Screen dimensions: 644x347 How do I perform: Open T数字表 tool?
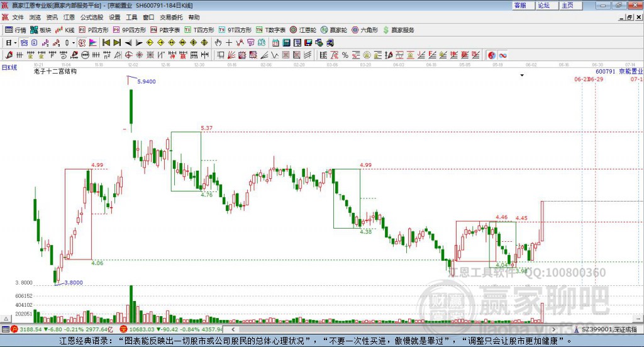pyautogui.click(x=270, y=30)
